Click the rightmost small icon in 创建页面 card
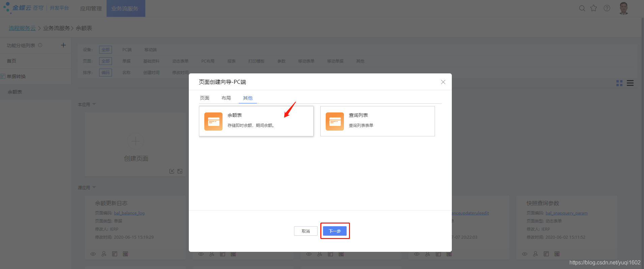This screenshot has height=269, width=644. tap(180, 171)
